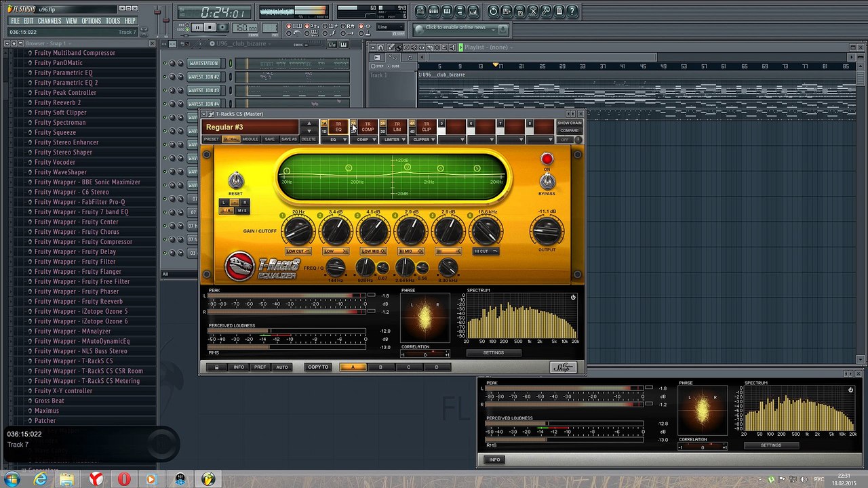The image size is (868, 488).
Task: Click the T-RackS lock icon button
Action: pyautogui.click(x=216, y=367)
